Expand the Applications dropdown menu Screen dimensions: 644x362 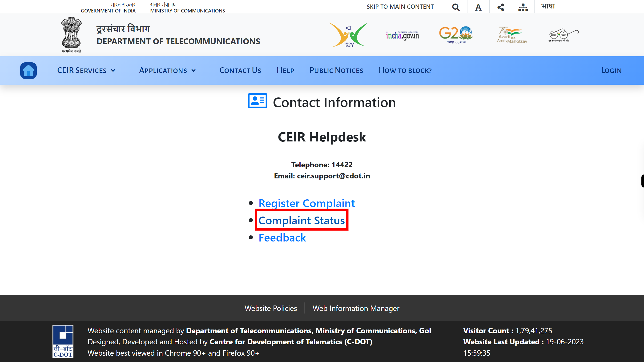tap(167, 70)
